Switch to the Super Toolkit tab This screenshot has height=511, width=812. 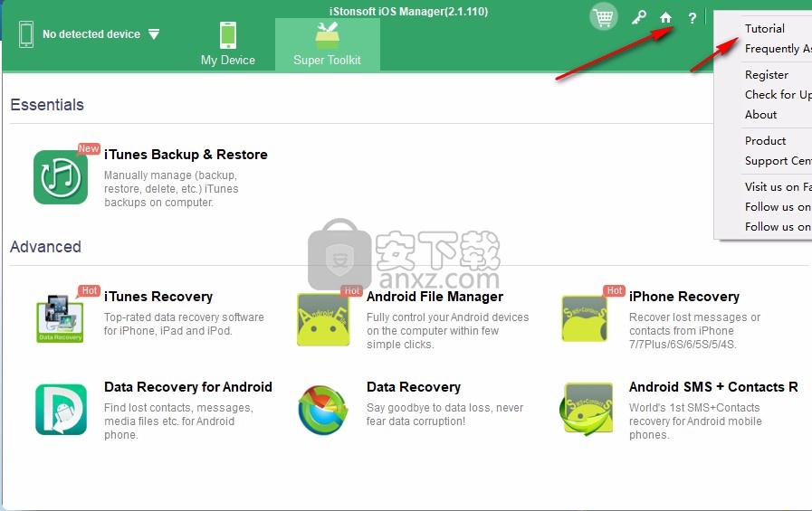point(328,44)
